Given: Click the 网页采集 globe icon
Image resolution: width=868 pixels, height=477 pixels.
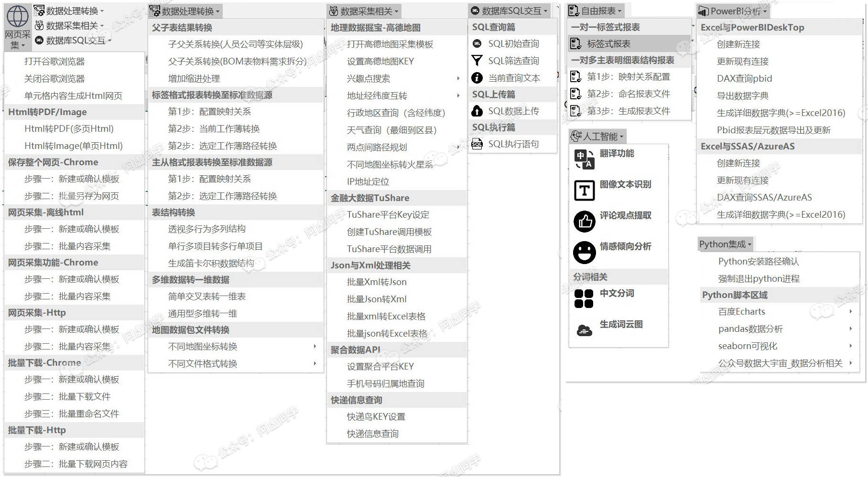Looking at the screenshot, I should [17, 16].
